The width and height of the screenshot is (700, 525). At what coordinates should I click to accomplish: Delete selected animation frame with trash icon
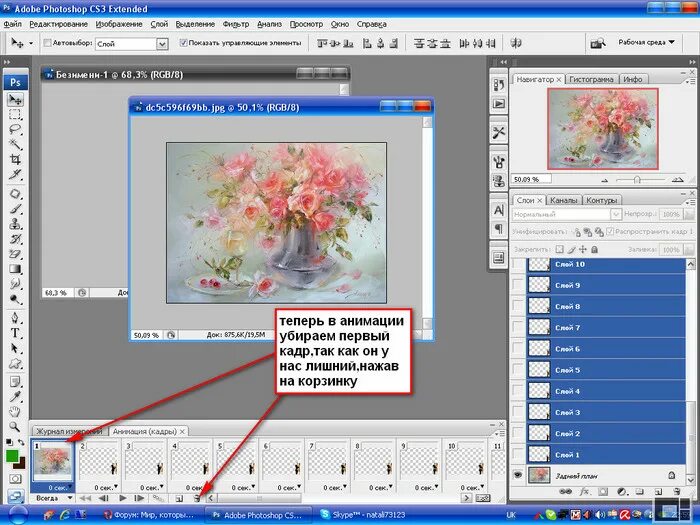click(197, 498)
